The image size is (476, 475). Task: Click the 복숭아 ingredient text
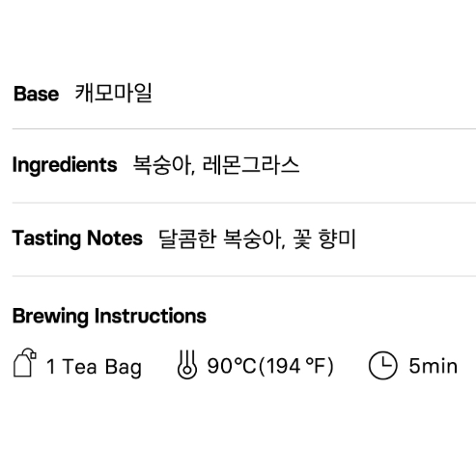tap(162, 165)
